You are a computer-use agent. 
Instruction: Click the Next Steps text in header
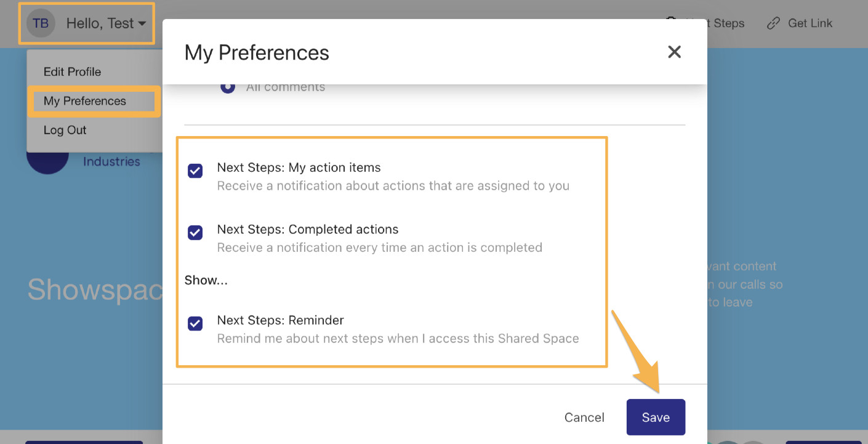point(728,23)
